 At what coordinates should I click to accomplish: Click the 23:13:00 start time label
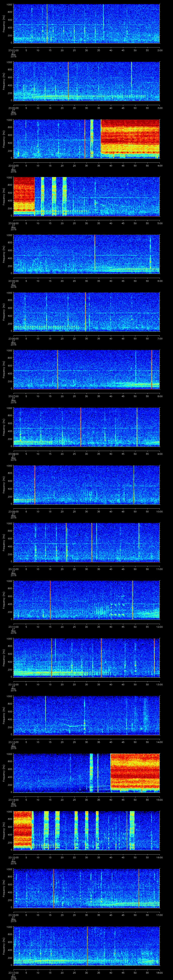[x=13, y=742]
